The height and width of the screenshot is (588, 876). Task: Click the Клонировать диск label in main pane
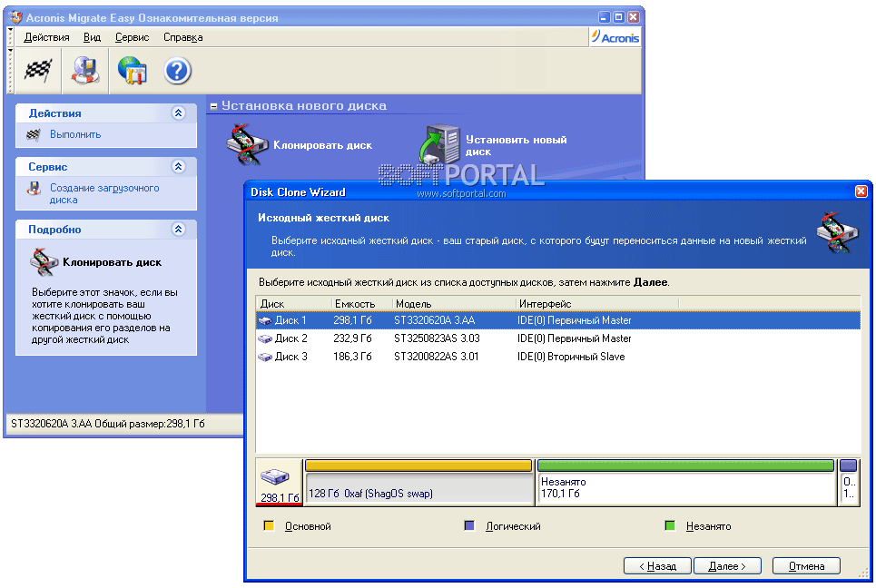pyautogui.click(x=322, y=145)
